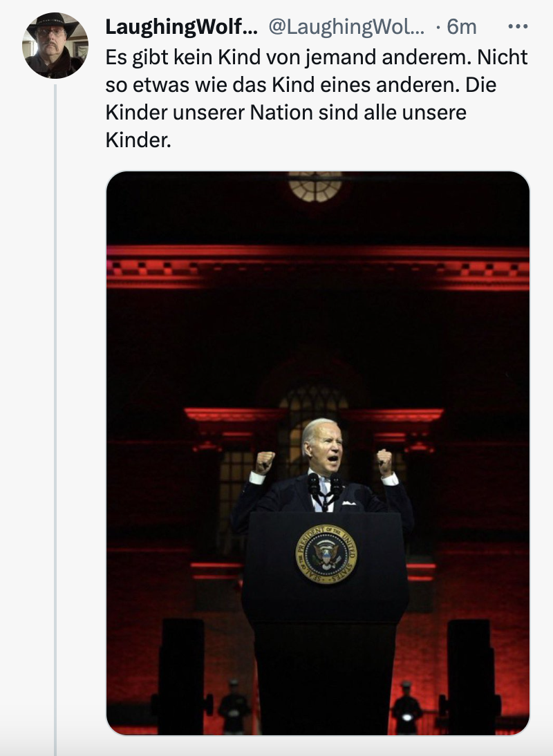Open the LaughingWolf display name link
The width and height of the screenshot is (553, 756).
click(x=181, y=27)
